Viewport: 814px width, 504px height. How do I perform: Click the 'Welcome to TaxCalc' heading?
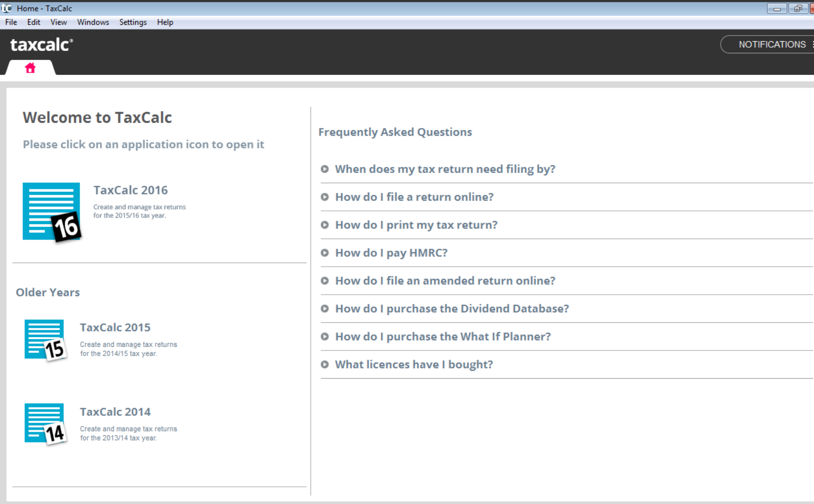[x=97, y=117]
